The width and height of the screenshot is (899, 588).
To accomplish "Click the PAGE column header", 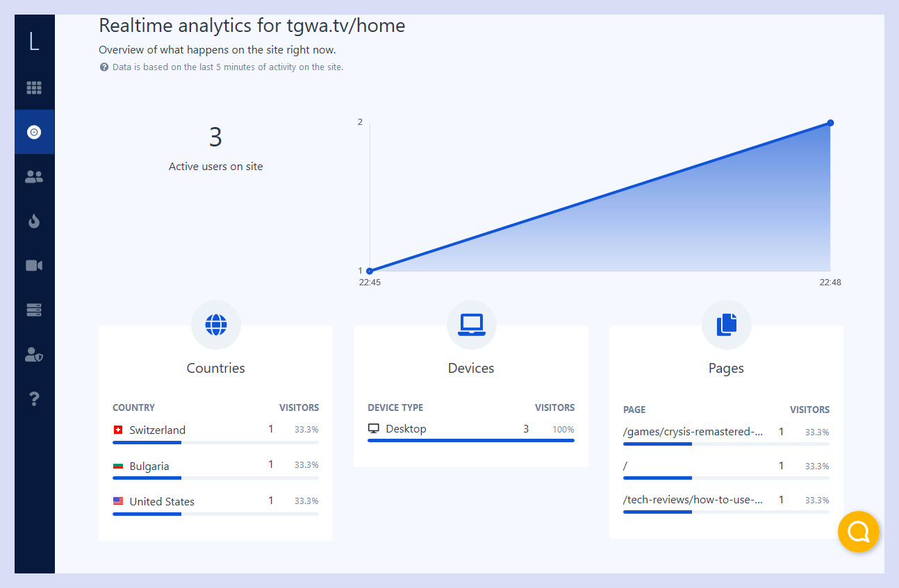I will [634, 410].
